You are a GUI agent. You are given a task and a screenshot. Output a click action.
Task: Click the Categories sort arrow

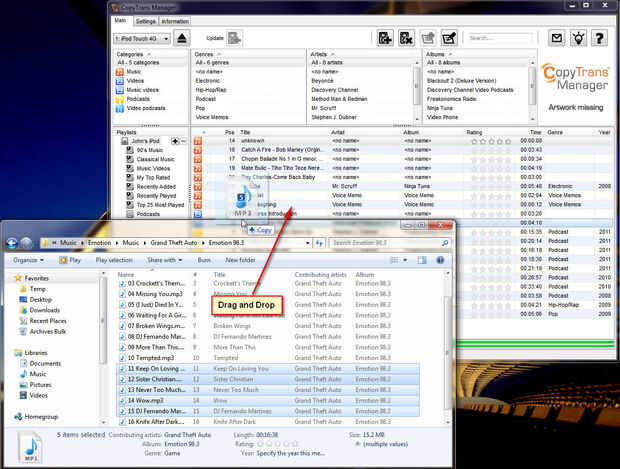click(149, 54)
